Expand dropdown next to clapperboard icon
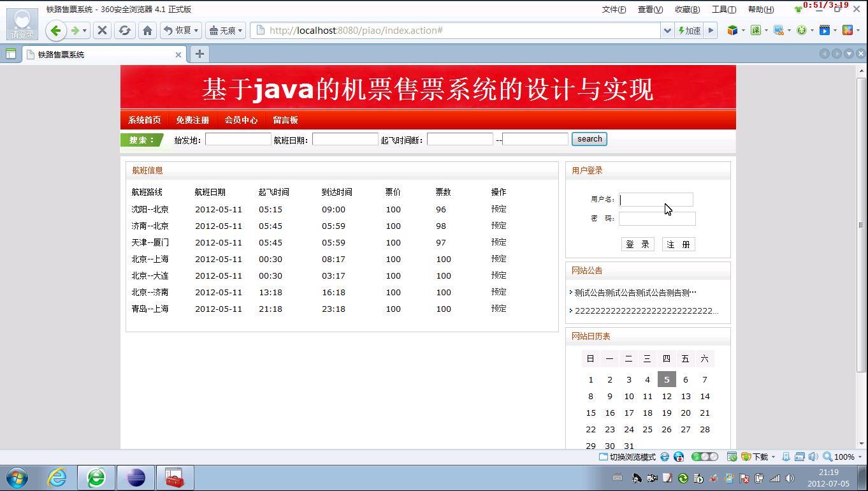Image resolution: width=868 pixels, height=491 pixels. pyautogui.click(x=835, y=31)
